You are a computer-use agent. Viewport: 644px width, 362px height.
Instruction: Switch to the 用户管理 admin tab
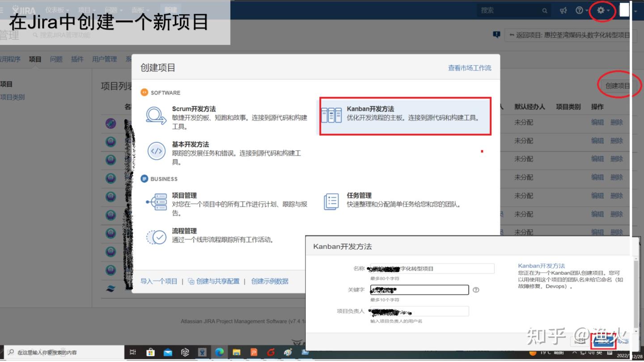104,59
